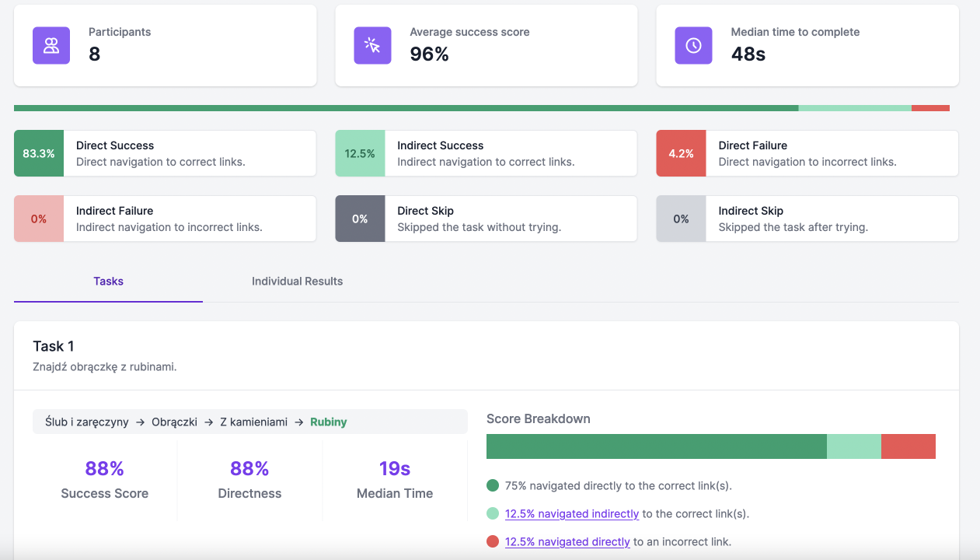Click the red end of the overall results bar
This screenshot has height=560, width=980.
tap(930, 108)
